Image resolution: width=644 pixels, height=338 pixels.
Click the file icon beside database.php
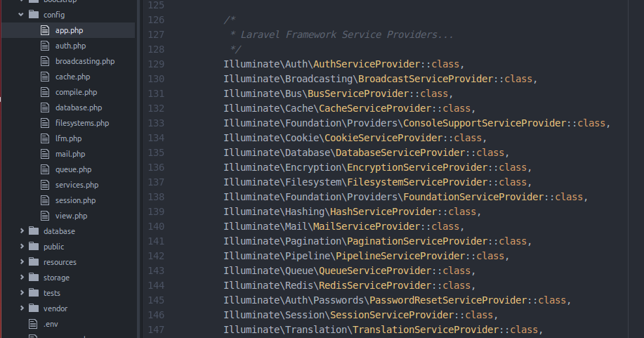click(45, 108)
